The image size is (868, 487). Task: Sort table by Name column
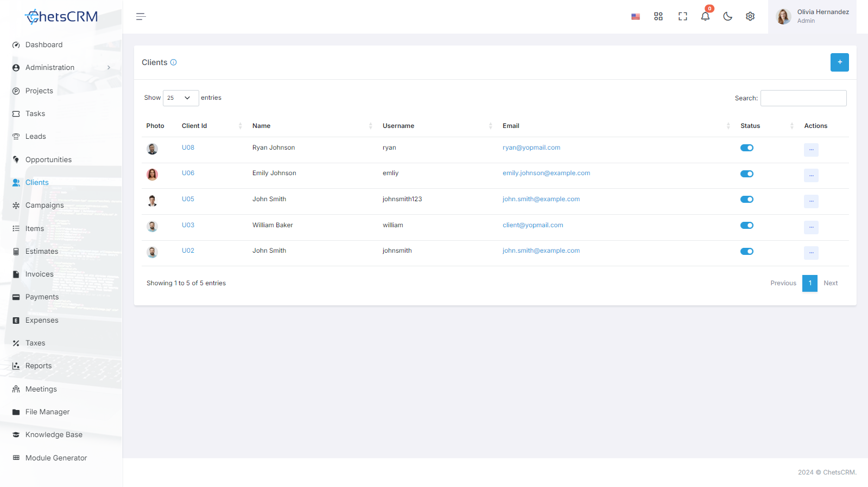point(313,126)
